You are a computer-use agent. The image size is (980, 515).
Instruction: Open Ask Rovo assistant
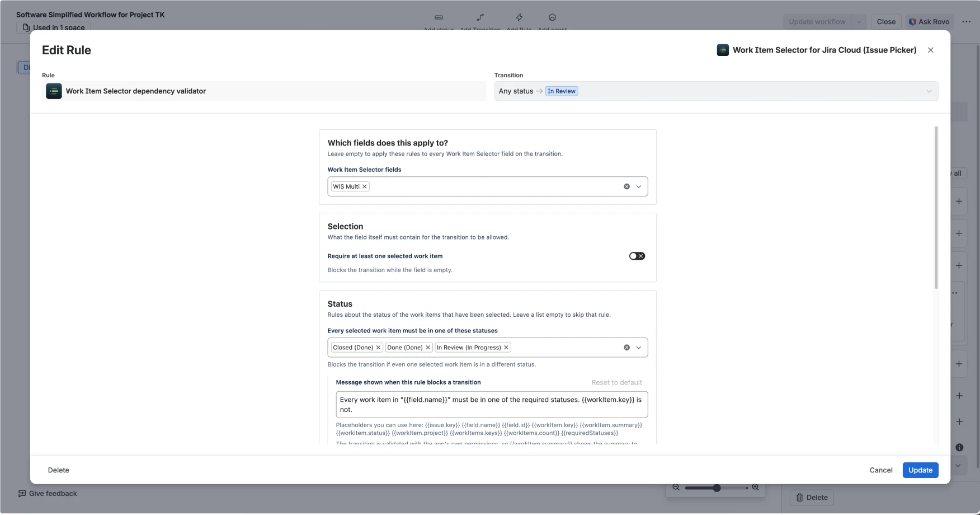click(x=929, y=22)
